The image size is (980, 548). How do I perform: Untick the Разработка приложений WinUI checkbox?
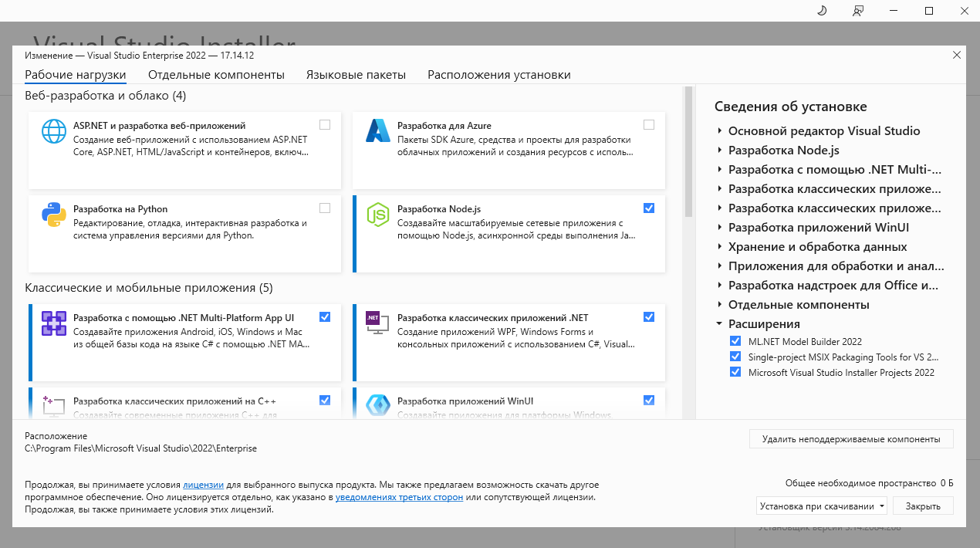[x=649, y=400]
